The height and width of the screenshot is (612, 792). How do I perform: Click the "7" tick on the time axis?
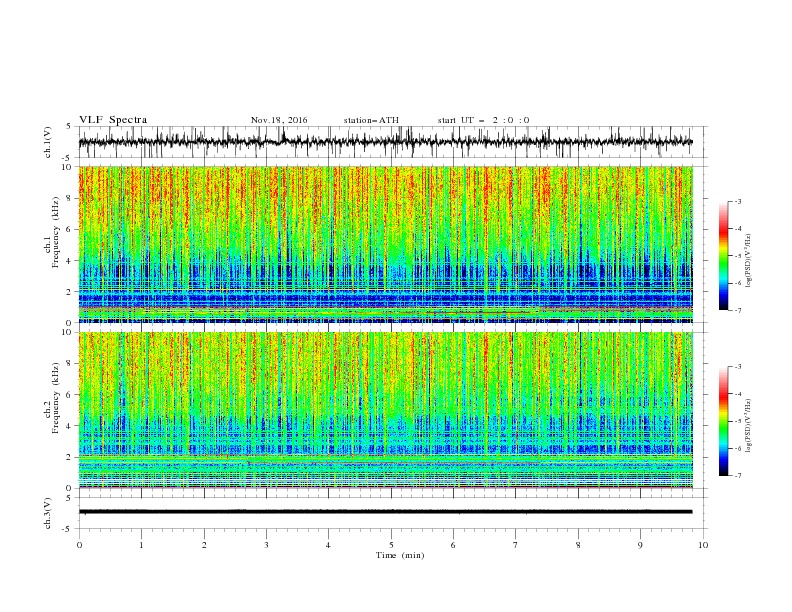tap(515, 545)
